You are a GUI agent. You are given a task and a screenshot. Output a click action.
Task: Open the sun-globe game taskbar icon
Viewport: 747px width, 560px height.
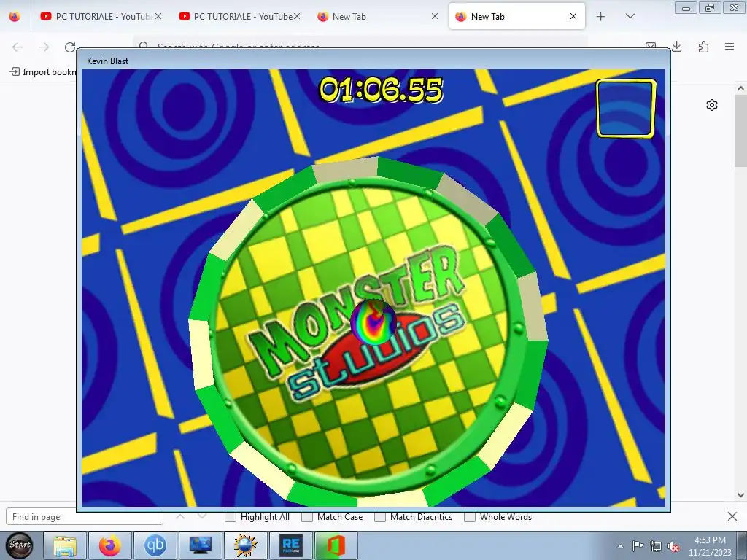point(246,545)
